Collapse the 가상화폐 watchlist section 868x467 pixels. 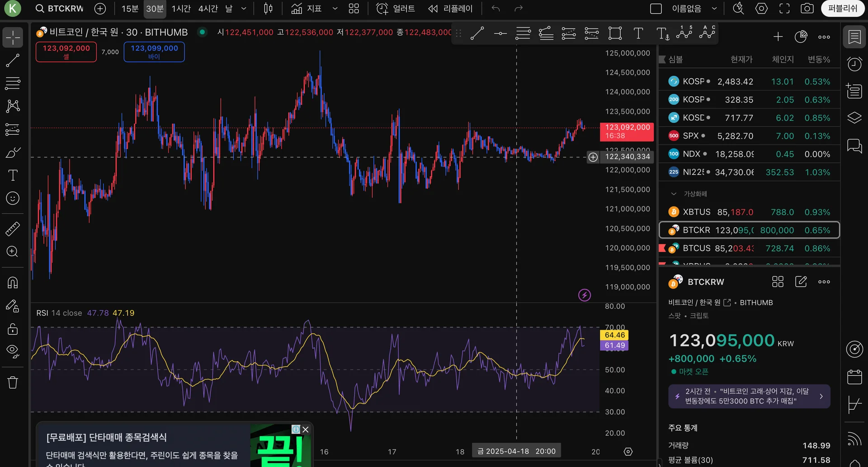click(x=674, y=194)
